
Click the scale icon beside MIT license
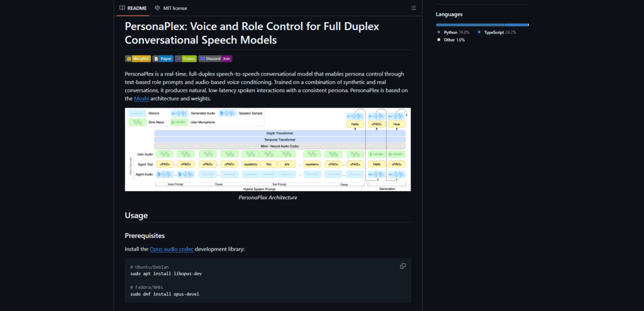pos(157,8)
